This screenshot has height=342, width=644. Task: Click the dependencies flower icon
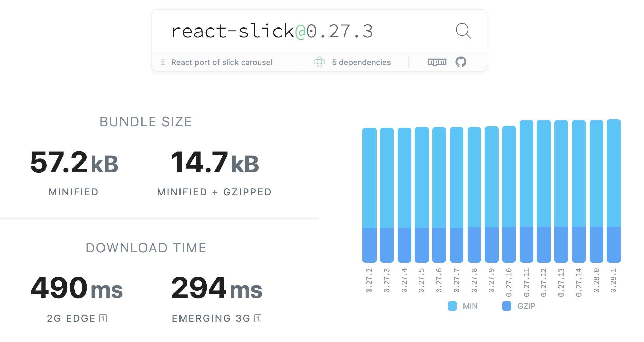click(x=319, y=62)
